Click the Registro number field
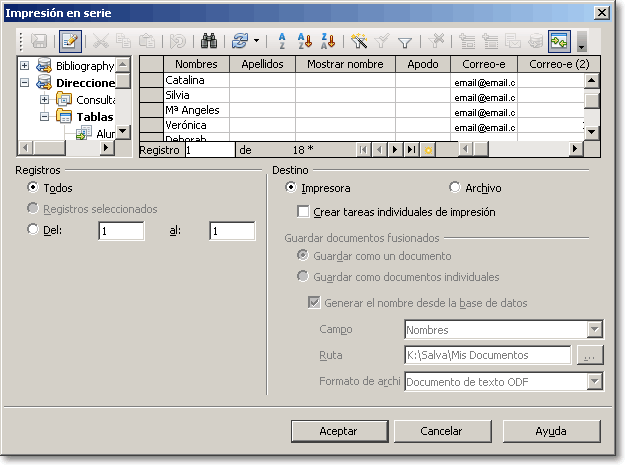Viewport: 625px width, 465px height. (210, 150)
